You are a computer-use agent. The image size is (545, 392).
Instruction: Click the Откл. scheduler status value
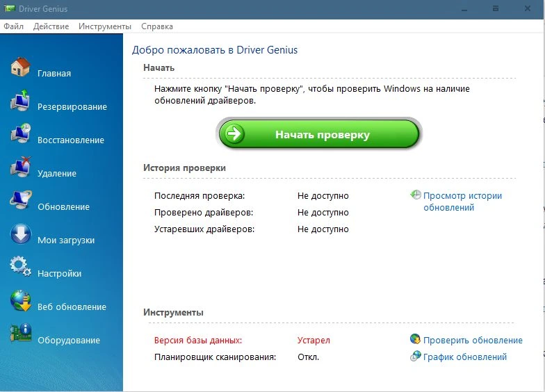click(x=309, y=357)
